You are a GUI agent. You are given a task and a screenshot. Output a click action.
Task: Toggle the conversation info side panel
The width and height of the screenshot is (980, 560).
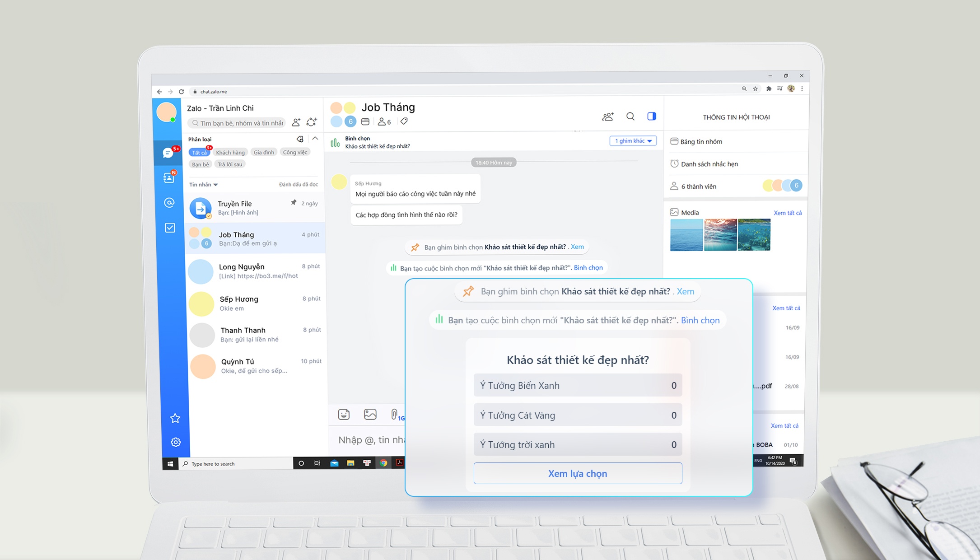click(651, 117)
